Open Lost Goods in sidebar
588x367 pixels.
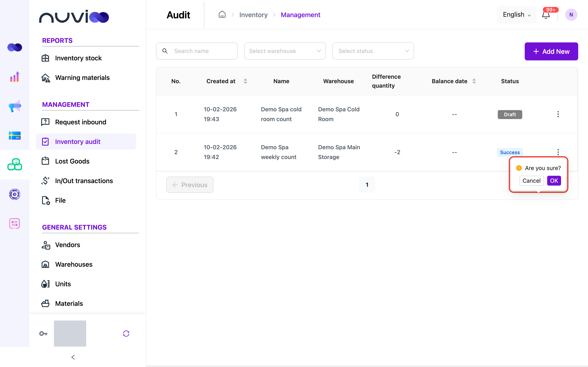(x=72, y=161)
